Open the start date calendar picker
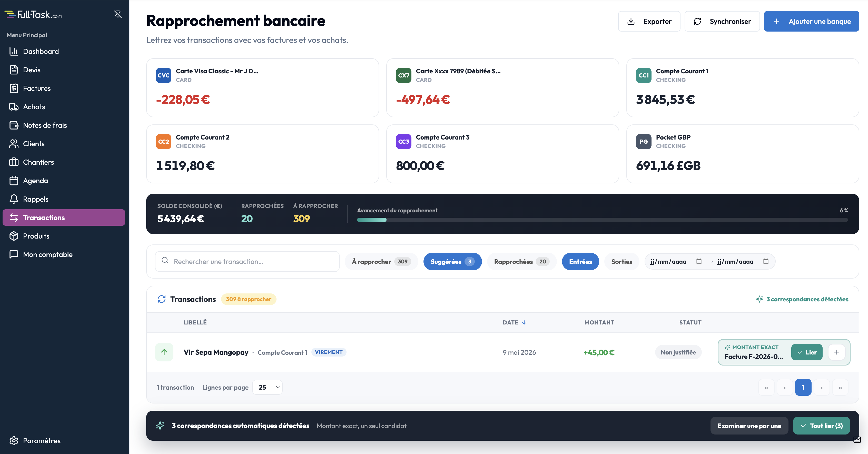The image size is (868, 454). (699, 261)
